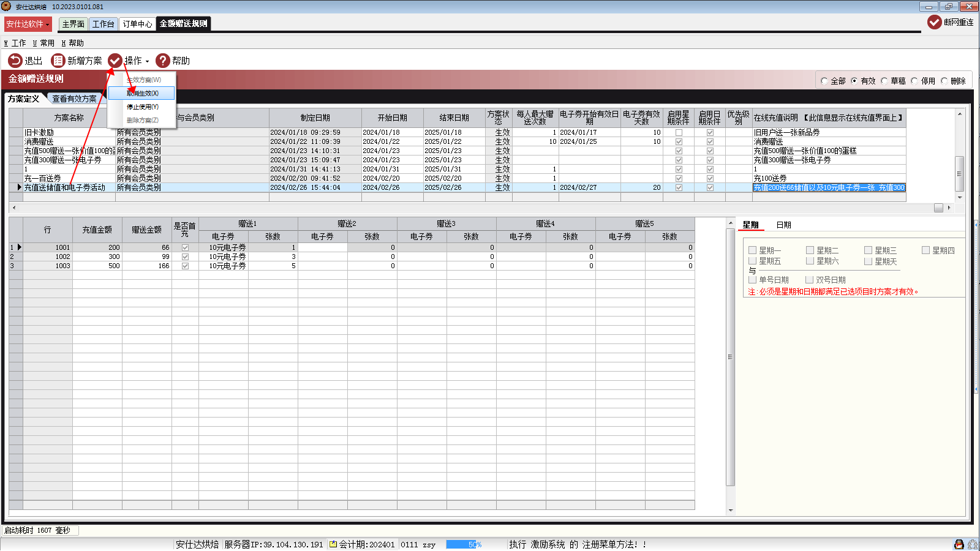Choose 取消生效(X) from the 操作 menu

tap(142, 93)
